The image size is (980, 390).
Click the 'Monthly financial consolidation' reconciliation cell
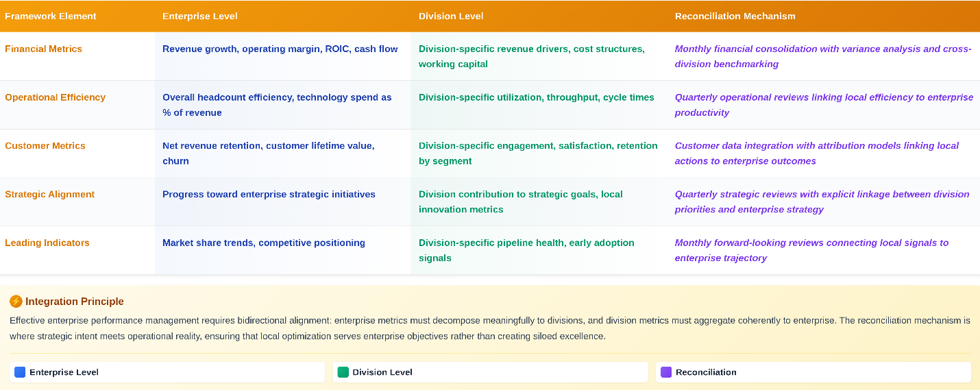click(x=822, y=56)
